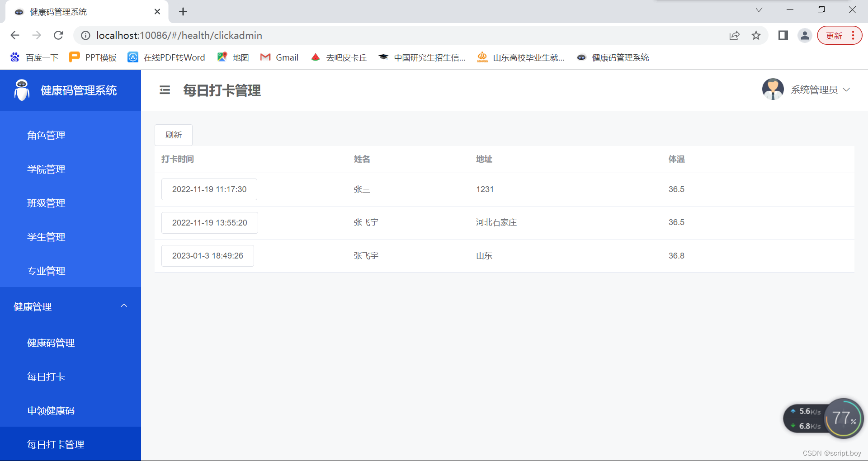Click the address cell 1231

[485, 189]
